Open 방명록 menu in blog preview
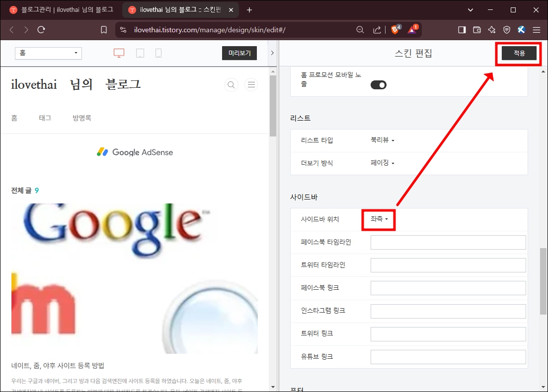Screen dimensions: 548x392 [x=82, y=118]
